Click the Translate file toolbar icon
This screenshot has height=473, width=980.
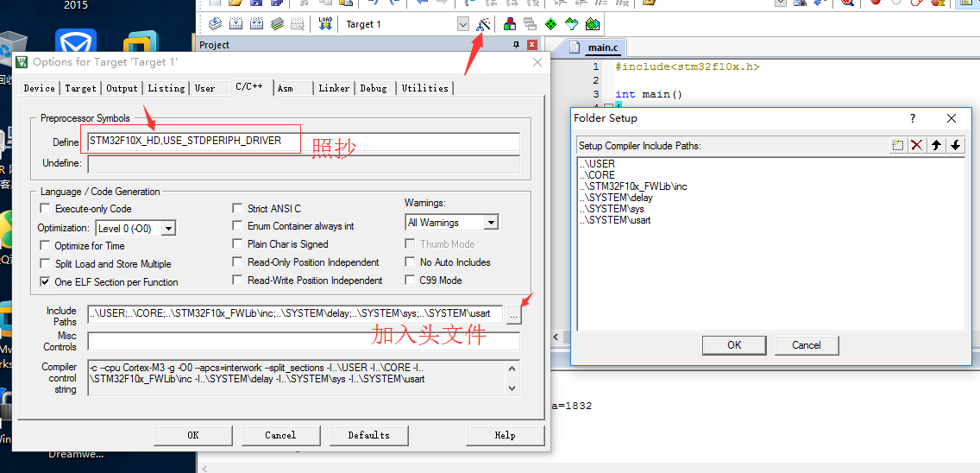(216, 24)
